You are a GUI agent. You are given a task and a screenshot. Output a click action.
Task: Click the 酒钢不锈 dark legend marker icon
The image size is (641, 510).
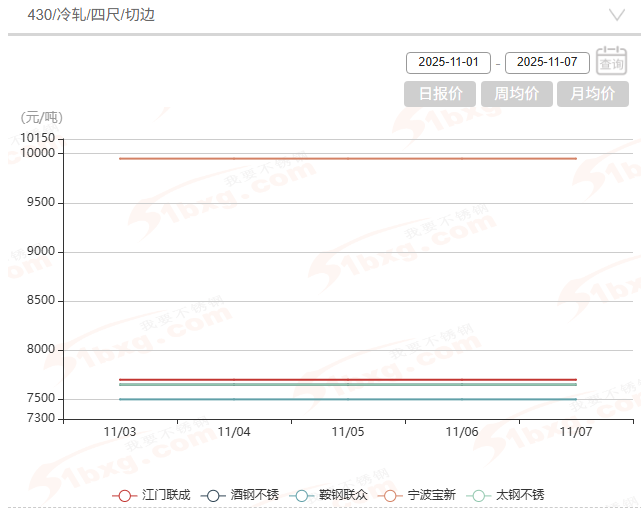click(x=213, y=495)
